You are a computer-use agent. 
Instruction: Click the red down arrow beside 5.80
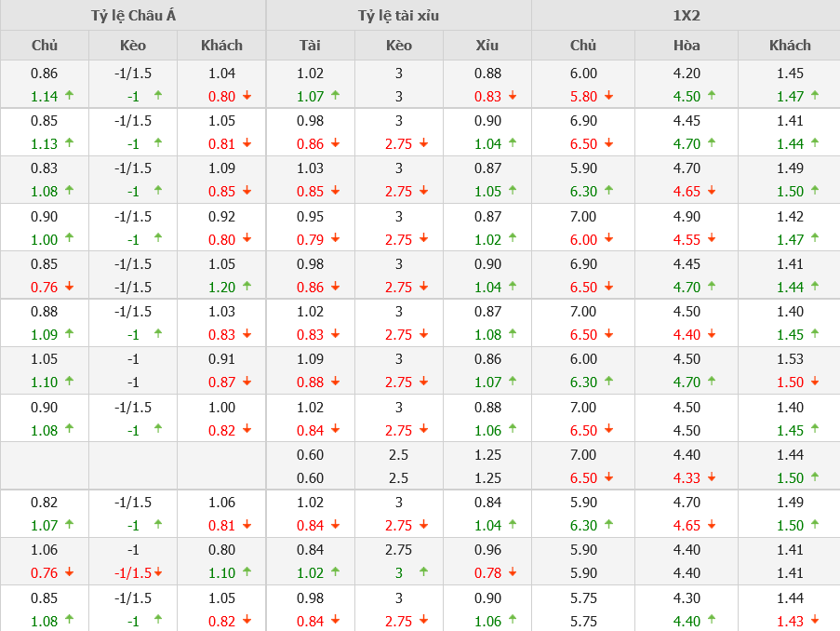tap(608, 96)
